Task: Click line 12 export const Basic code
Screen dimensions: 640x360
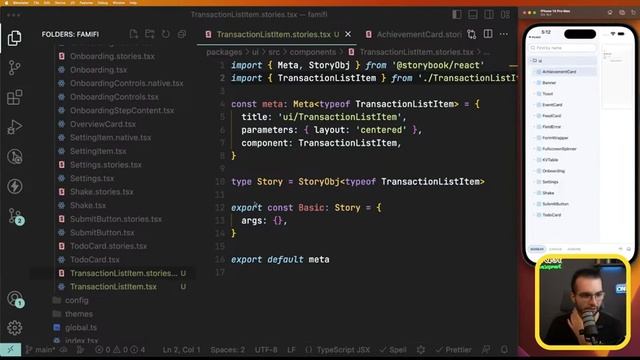Action: [306, 208]
